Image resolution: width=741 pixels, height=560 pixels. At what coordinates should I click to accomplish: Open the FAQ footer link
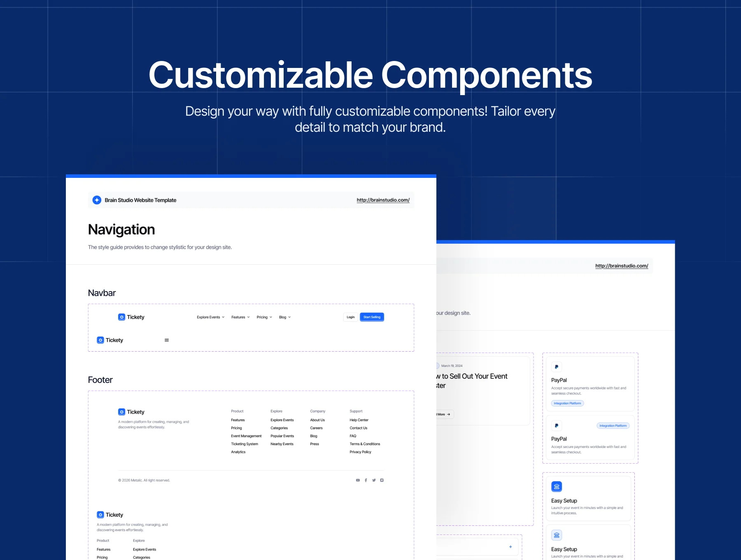[x=353, y=436]
